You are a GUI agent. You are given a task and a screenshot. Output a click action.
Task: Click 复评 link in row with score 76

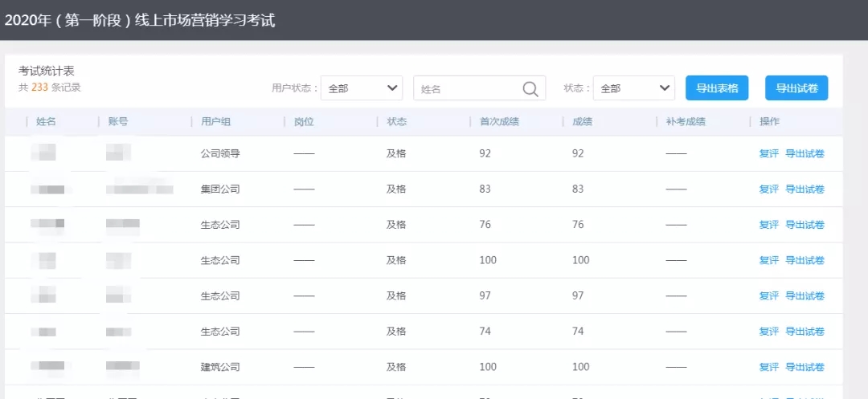pyautogui.click(x=769, y=225)
